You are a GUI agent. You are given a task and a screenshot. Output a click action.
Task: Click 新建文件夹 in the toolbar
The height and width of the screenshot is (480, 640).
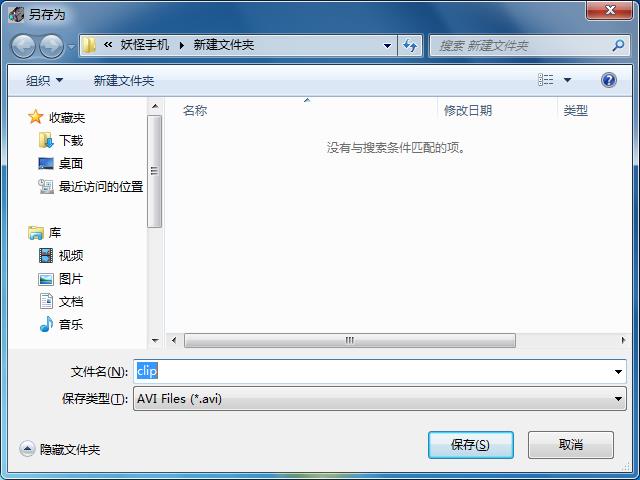coord(124,80)
